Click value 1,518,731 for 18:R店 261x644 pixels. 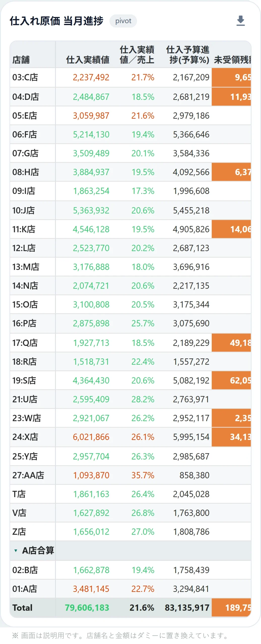pyautogui.click(x=91, y=361)
